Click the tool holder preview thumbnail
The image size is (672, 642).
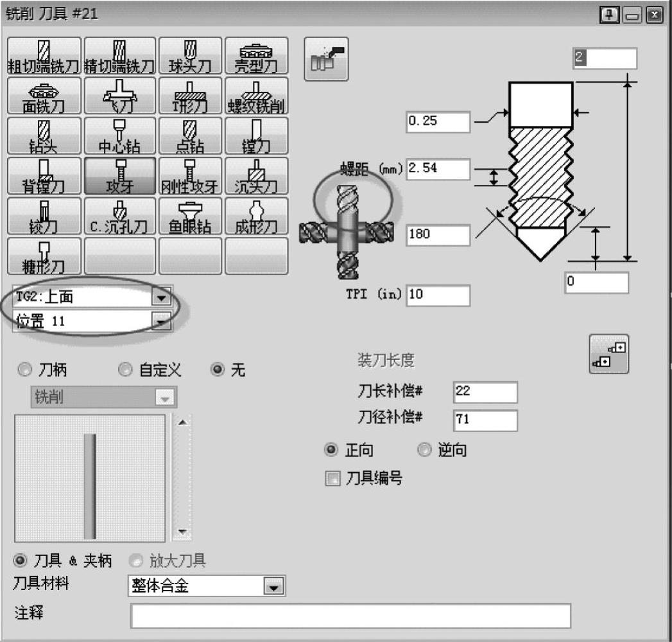[x=90, y=478]
